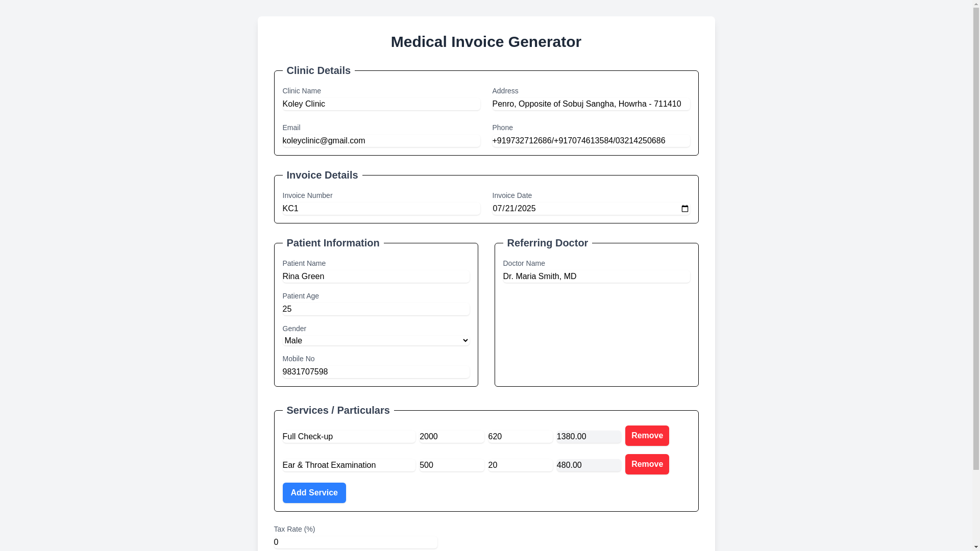The height and width of the screenshot is (551, 980).
Task: Click the Referring Doctor section legend
Action: click(x=547, y=243)
